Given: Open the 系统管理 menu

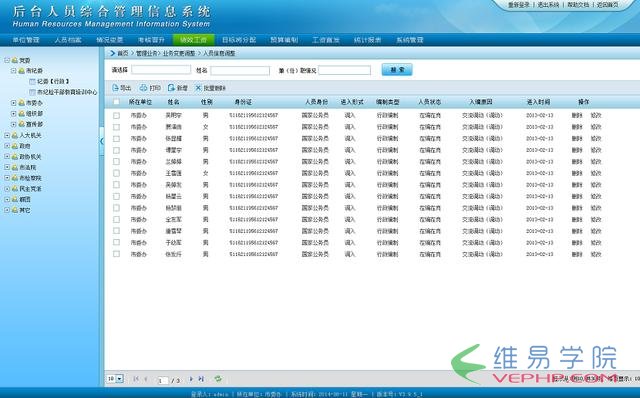Looking at the screenshot, I should tap(409, 40).
